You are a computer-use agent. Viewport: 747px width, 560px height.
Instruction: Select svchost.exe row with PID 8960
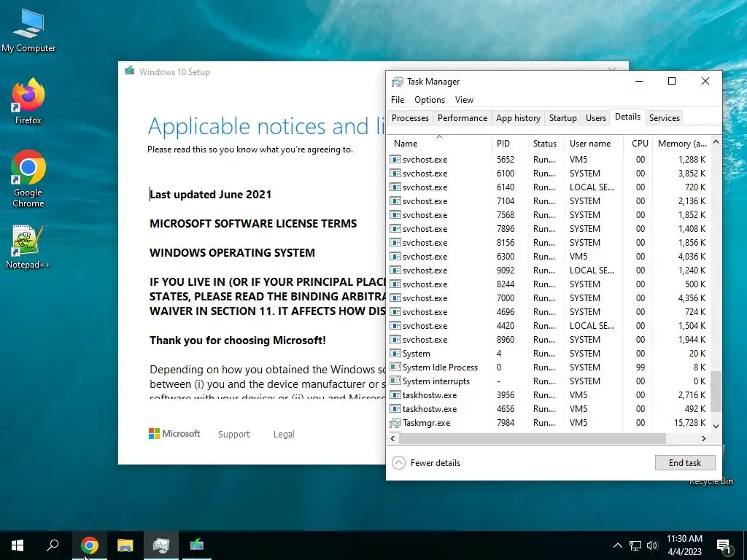coord(549,340)
